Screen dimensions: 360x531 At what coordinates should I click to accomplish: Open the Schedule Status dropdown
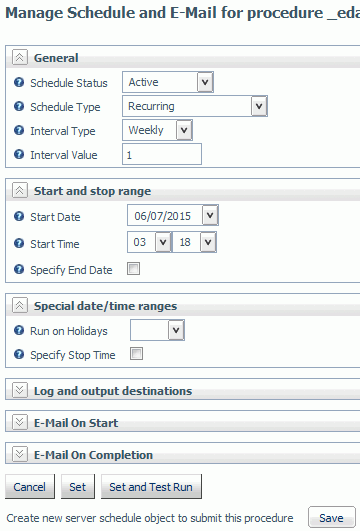coord(168,82)
